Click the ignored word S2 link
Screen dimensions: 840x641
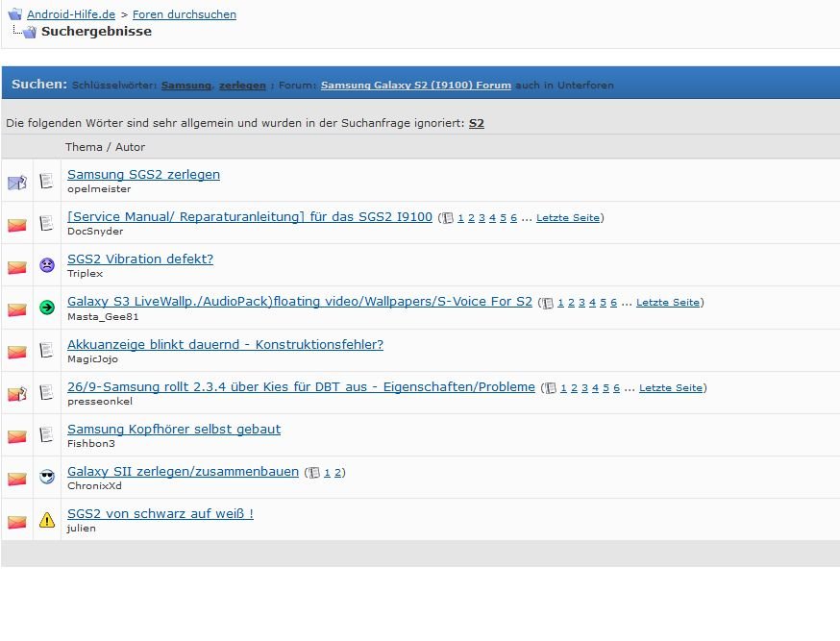coord(477,123)
